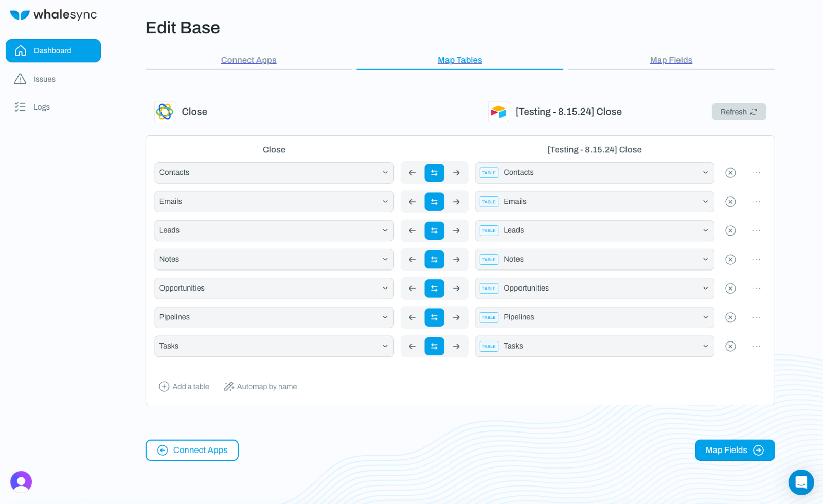The height and width of the screenshot is (504, 823).
Task: Remove the Notes table mapping
Action: click(730, 260)
